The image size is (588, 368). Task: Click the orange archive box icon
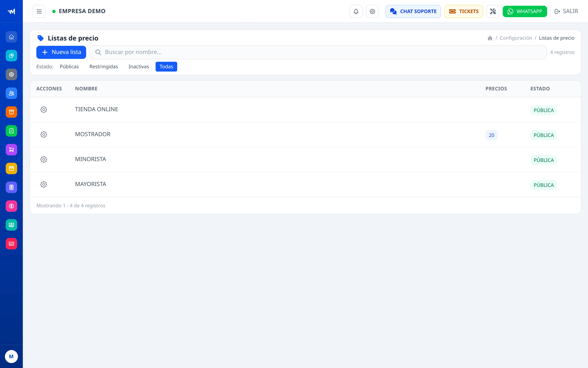[x=11, y=112]
